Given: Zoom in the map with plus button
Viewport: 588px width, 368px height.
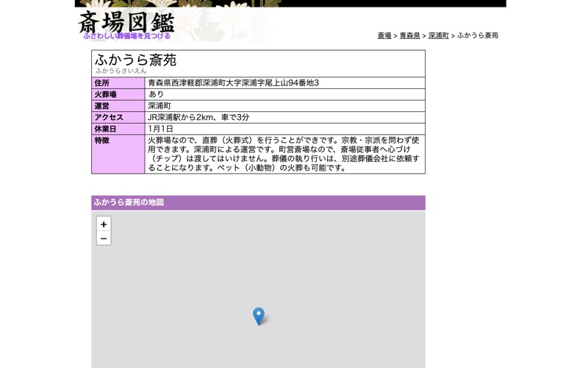Looking at the screenshot, I should point(104,224).
